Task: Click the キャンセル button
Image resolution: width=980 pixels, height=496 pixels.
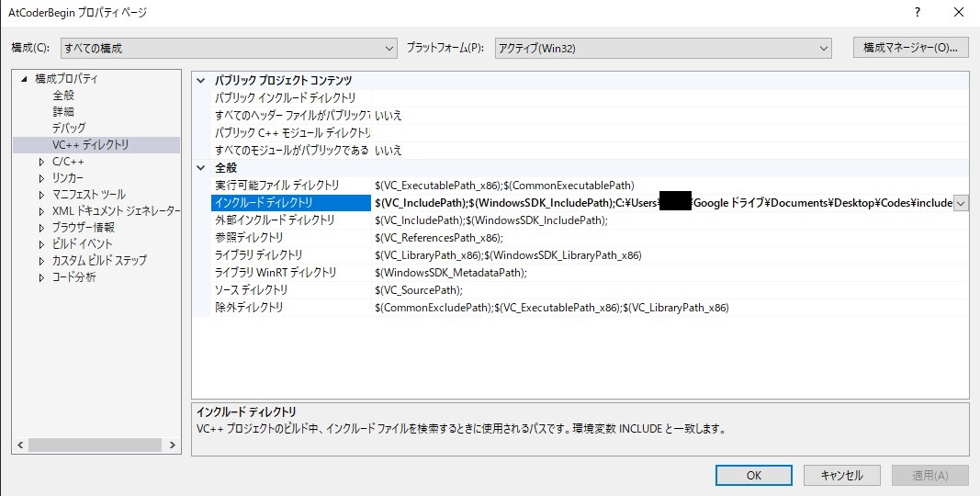Action: [842, 476]
